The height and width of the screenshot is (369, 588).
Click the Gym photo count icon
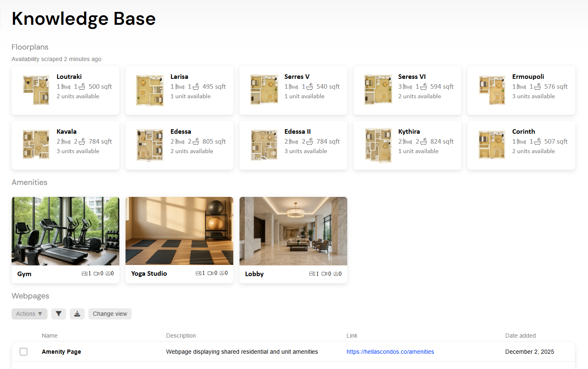coord(84,274)
